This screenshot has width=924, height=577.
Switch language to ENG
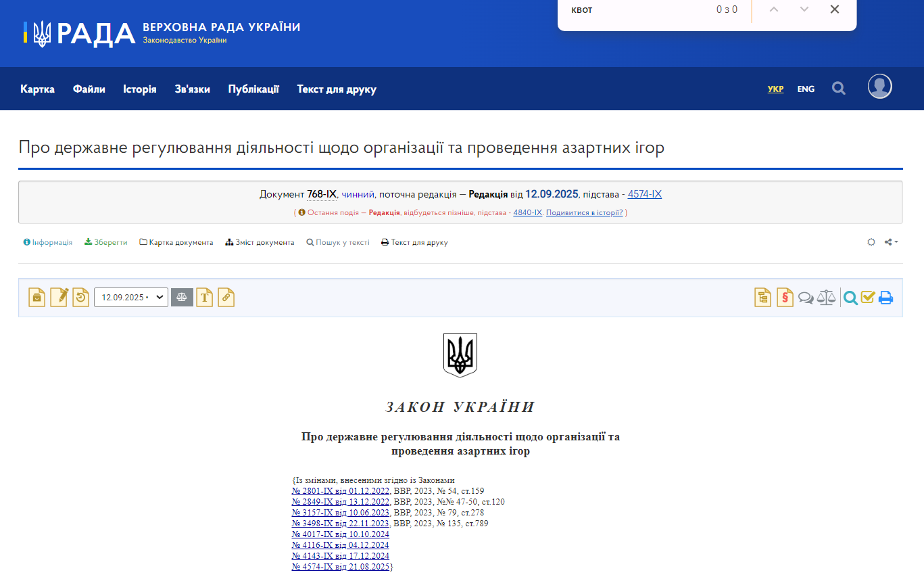[806, 89]
